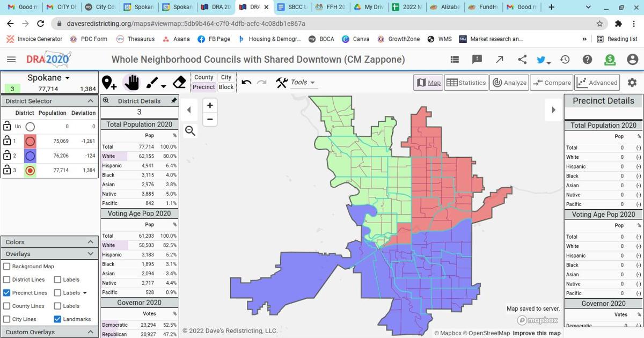This screenshot has width=644, height=338.
Task: Bookmark this page with star icon
Action: [x=599, y=24]
